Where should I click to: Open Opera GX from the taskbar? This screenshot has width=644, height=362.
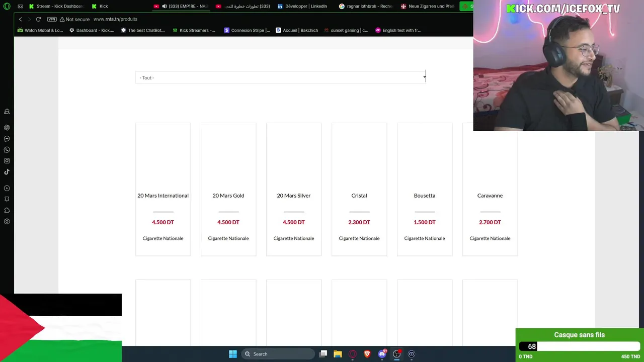click(x=353, y=354)
